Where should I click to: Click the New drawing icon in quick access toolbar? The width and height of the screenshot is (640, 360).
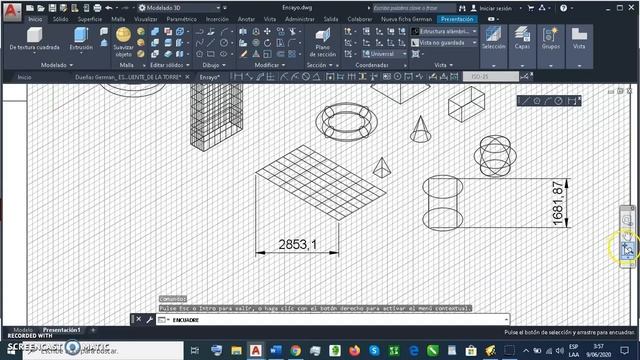(x=30, y=8)
